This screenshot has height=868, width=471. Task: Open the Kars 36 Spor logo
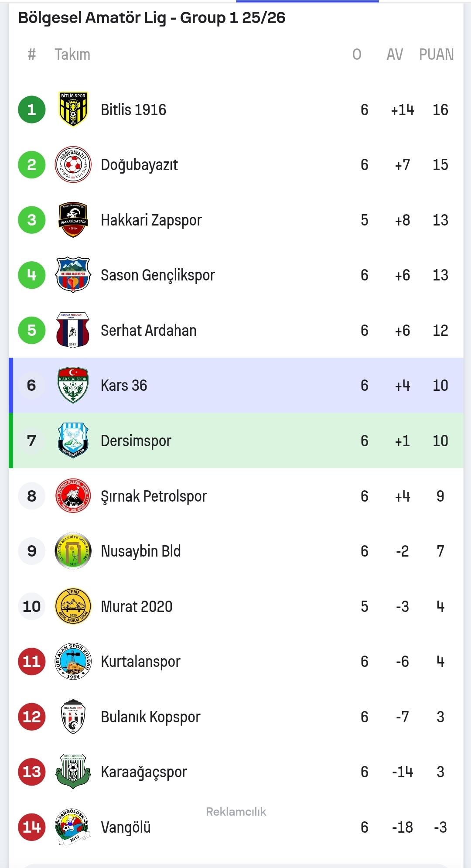point(73,386)
